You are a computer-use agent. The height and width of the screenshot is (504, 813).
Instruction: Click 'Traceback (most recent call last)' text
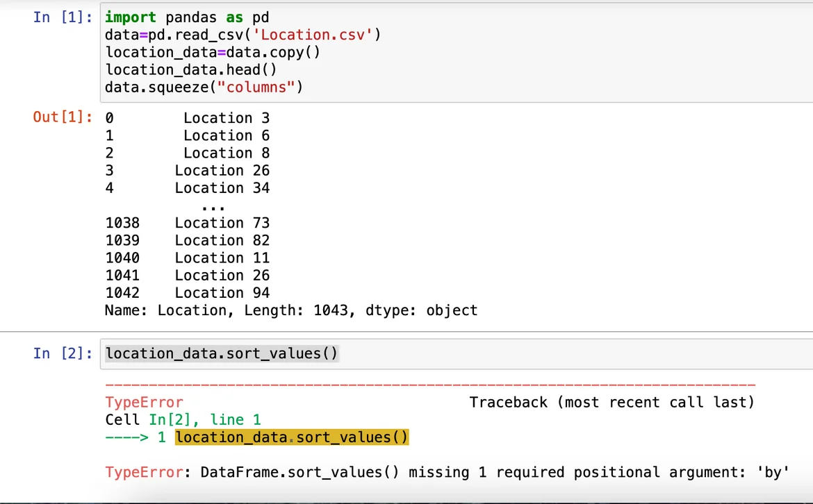(x=611, y=403)
